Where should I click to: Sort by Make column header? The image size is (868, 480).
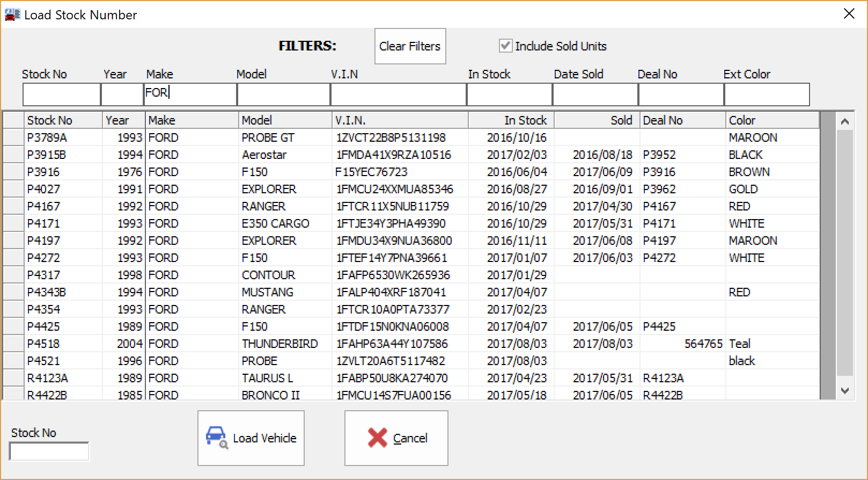click(192, 120)
